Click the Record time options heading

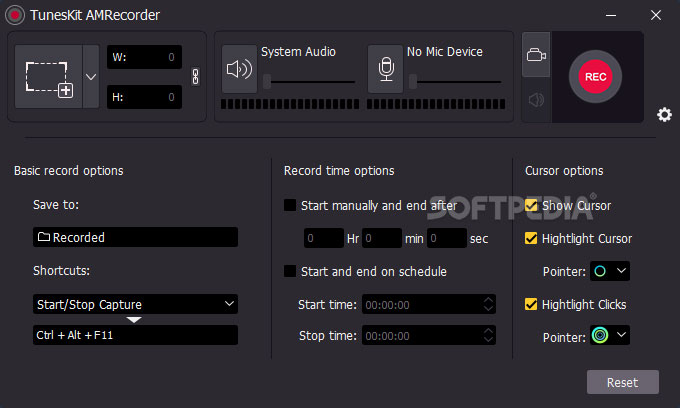tap(339, 171)
